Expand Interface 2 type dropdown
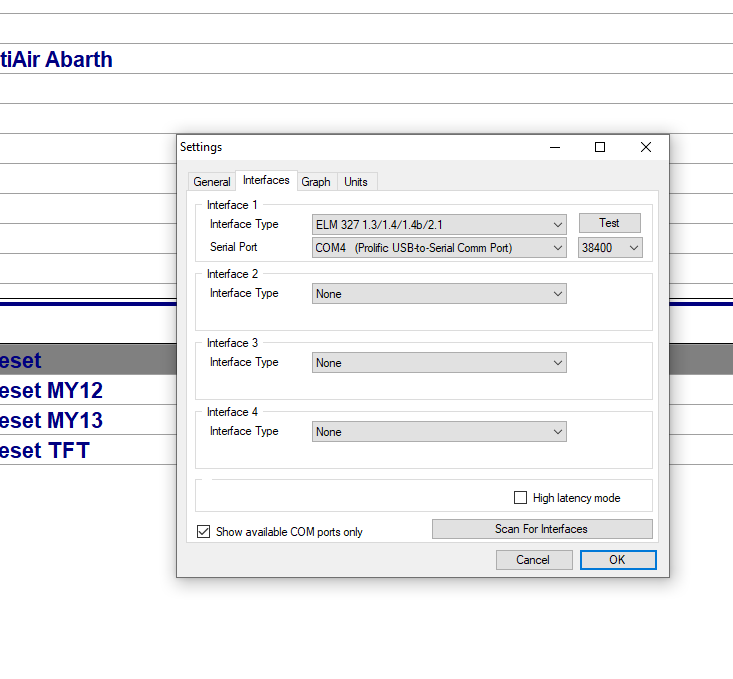Image resolution: width=733 pixels, height=679 pixels. 440,294
